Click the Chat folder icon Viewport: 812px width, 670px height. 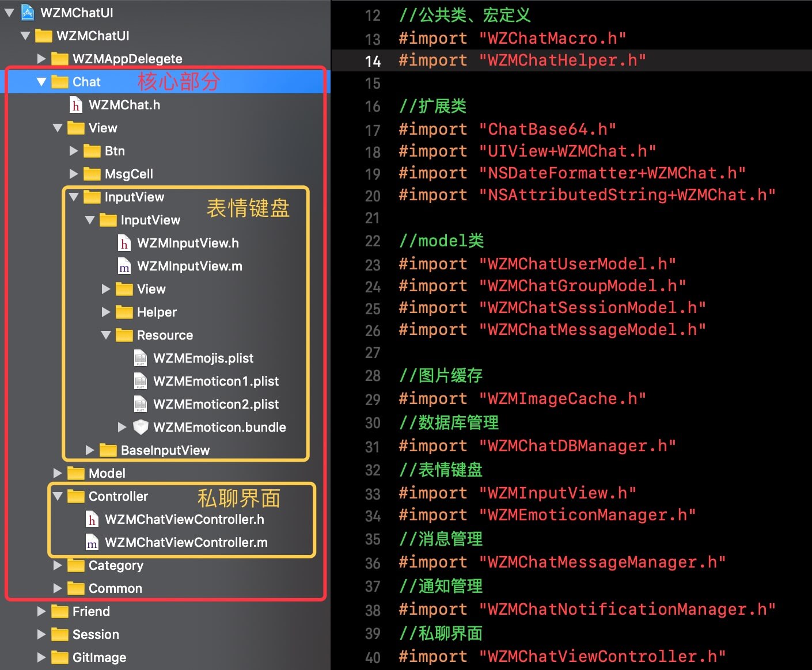(x=60, y=82)
